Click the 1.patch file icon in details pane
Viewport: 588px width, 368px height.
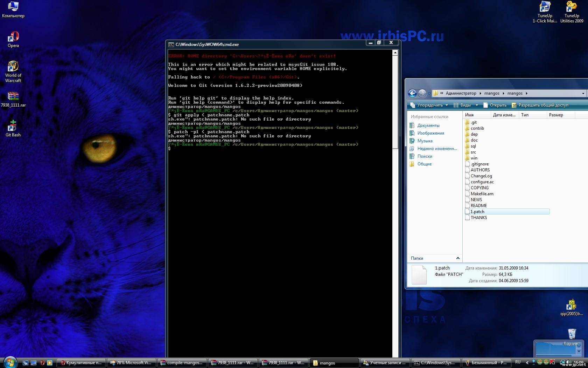[x=419, y=274]
